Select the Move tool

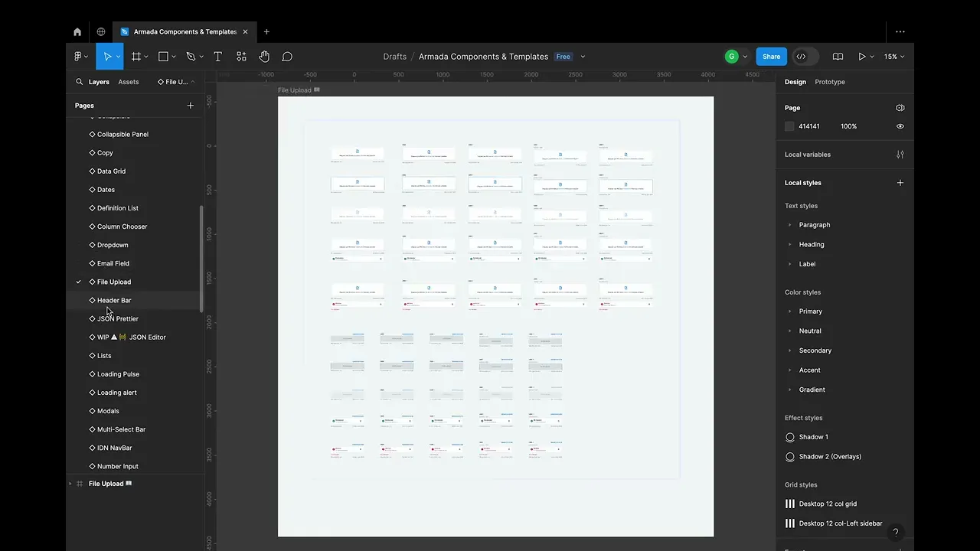coord(107,57)
